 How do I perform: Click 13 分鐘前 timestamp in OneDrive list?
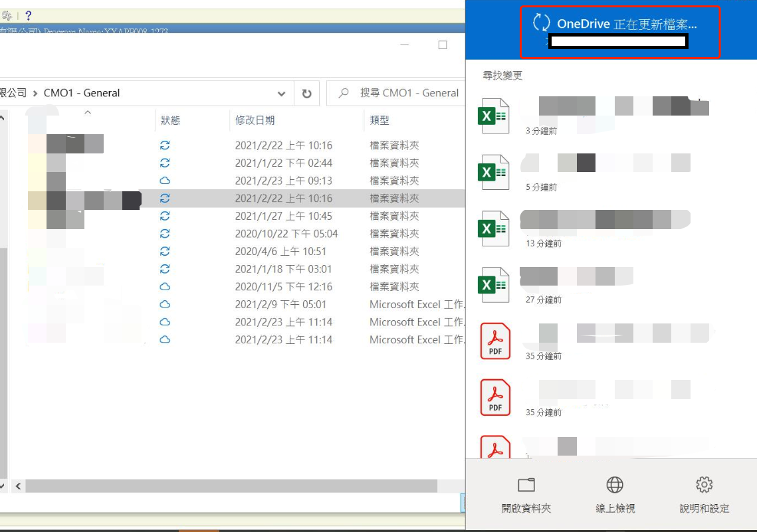coord(544,243)
